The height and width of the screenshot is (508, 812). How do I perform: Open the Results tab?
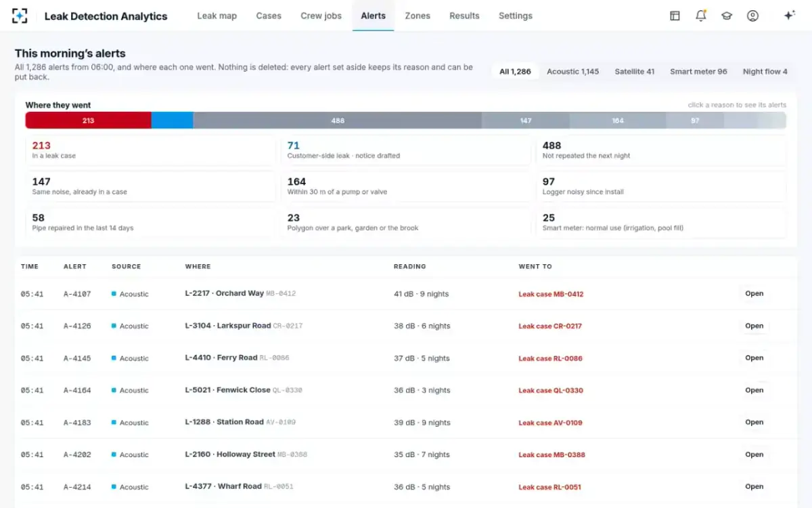(464, 16)
